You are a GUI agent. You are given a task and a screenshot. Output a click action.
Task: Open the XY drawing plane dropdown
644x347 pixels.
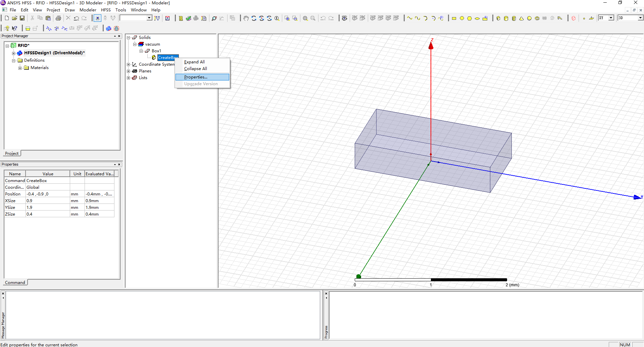pyautogui.click(x=611, y=18)
